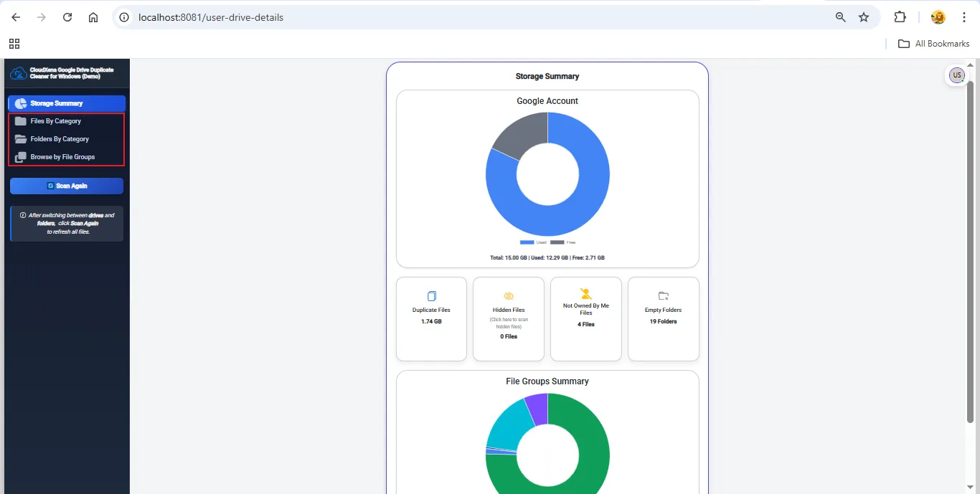
Task: Open Chrome's three-dot menu
Action: pos(964,17)
